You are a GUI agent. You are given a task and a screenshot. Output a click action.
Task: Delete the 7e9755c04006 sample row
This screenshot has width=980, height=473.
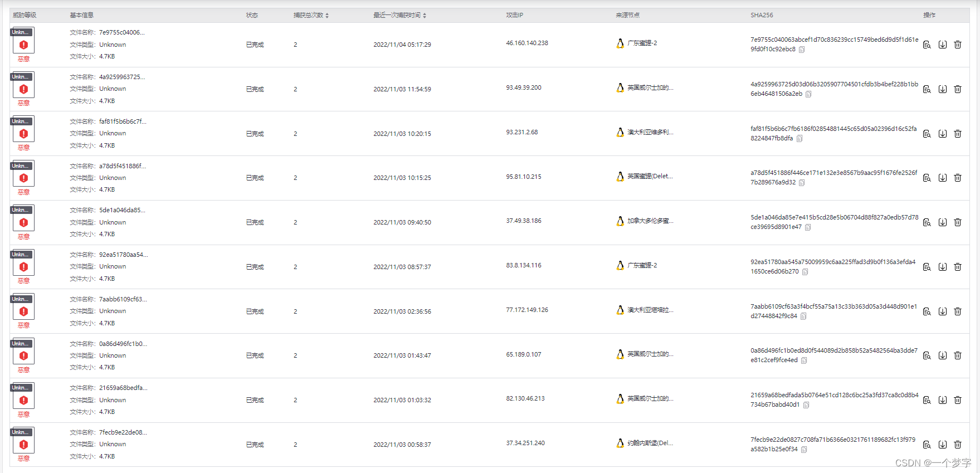(958, 45)
